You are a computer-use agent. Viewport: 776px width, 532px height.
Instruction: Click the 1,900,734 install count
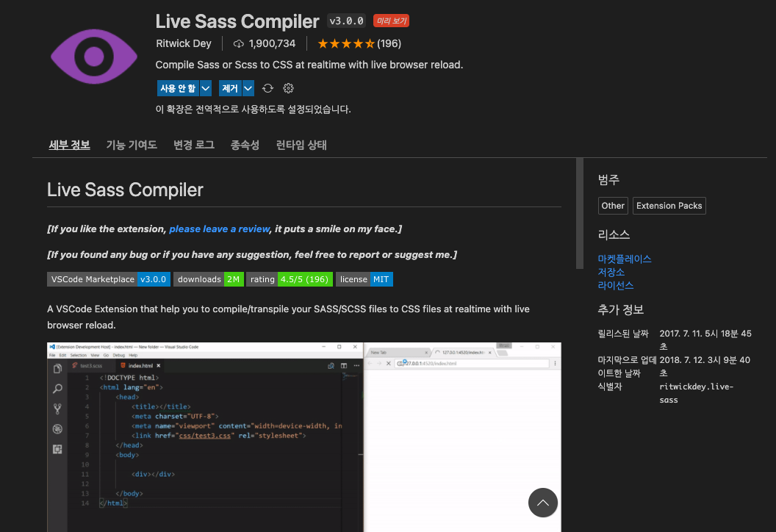click(272, 43)
